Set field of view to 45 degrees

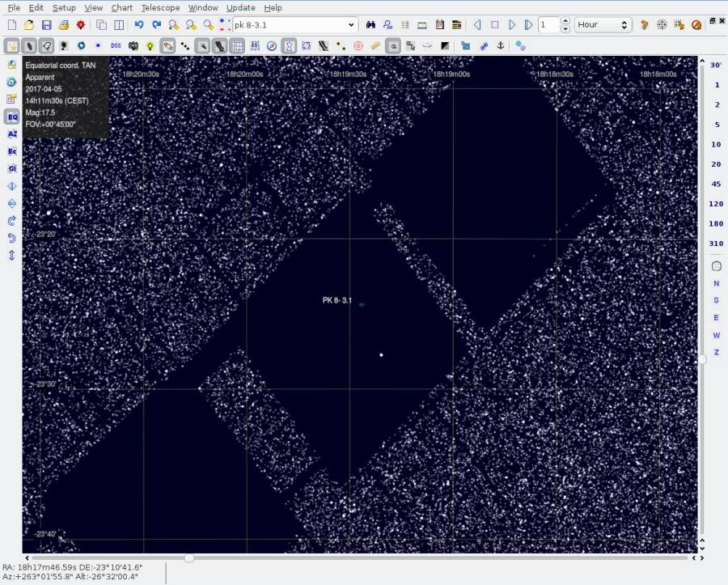[x=716, y=184]
